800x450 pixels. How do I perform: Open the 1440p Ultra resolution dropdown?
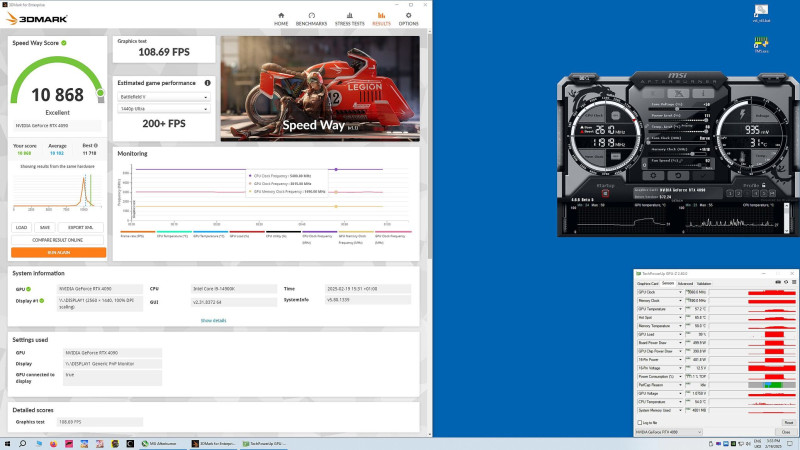tap(163, 109)
